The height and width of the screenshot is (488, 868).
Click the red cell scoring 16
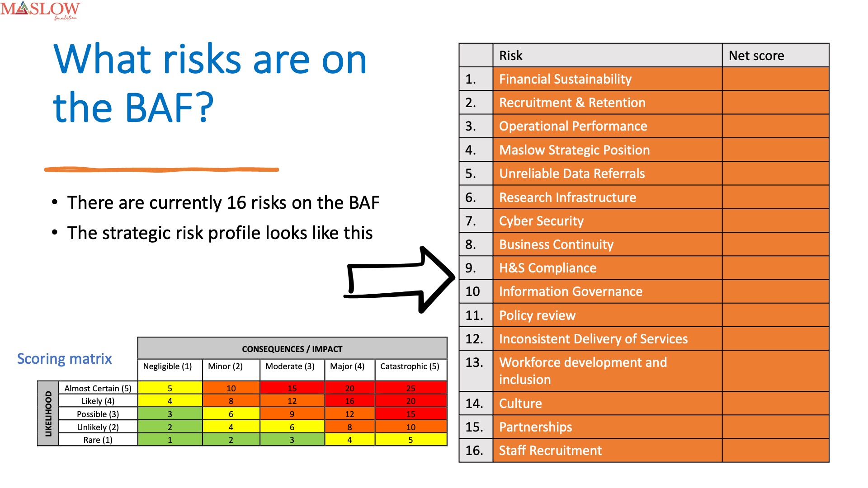(x=349, y=401)
